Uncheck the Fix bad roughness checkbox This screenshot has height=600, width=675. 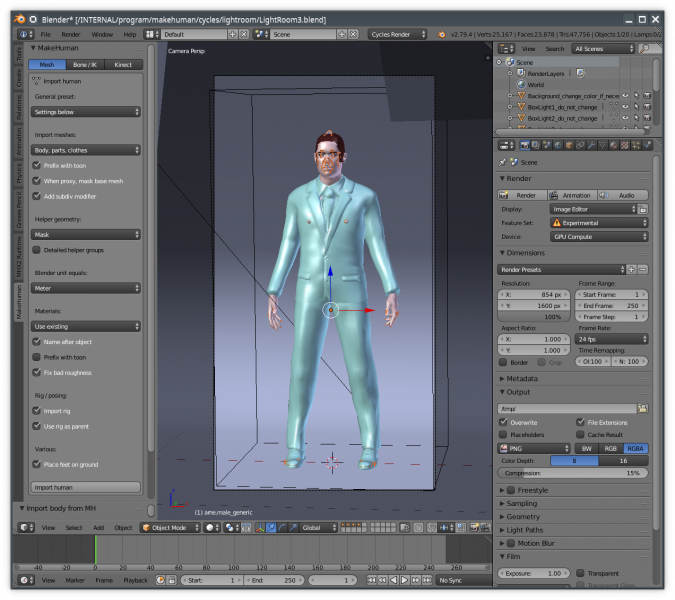pyautogui.click(x=37, y=372)
